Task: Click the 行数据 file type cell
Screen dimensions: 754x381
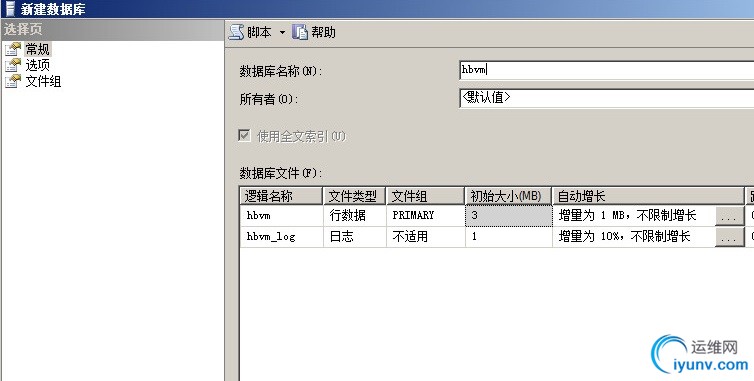Action: (x=355, y=216)
